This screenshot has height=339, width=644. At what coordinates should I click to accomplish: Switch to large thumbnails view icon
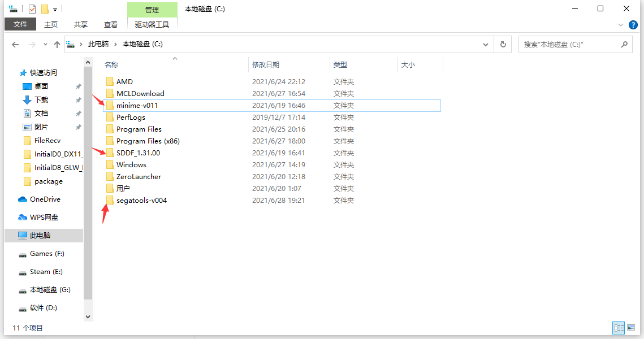tap(631, 328)
